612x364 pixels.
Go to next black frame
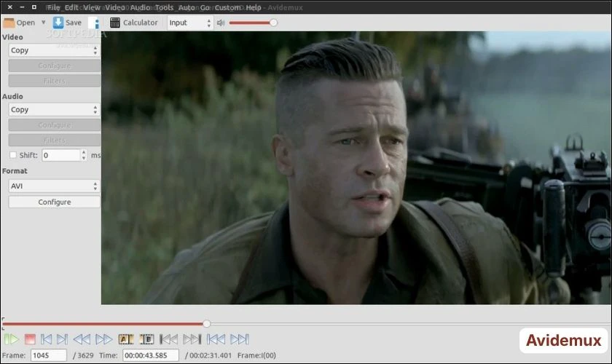click(192, 339)
